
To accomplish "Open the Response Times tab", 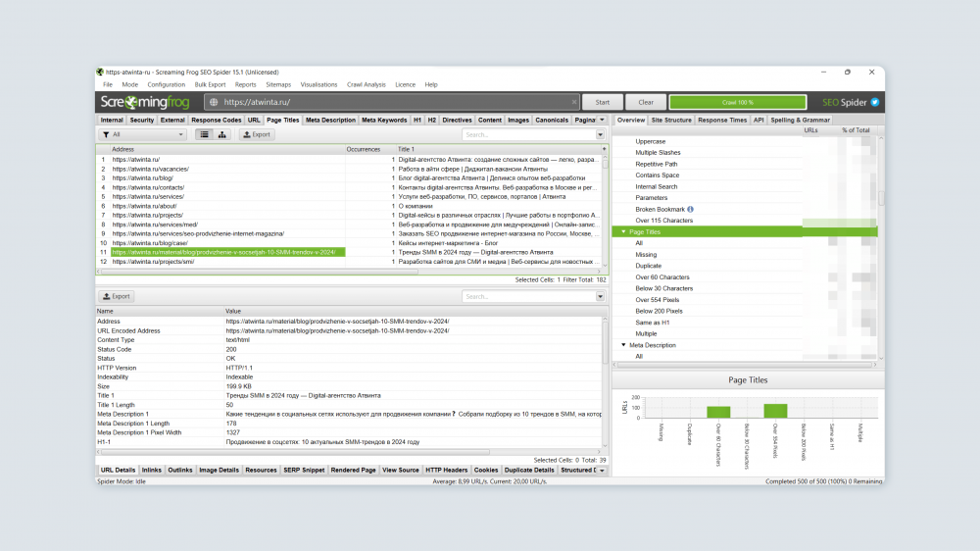I will [x=722, y=120].
